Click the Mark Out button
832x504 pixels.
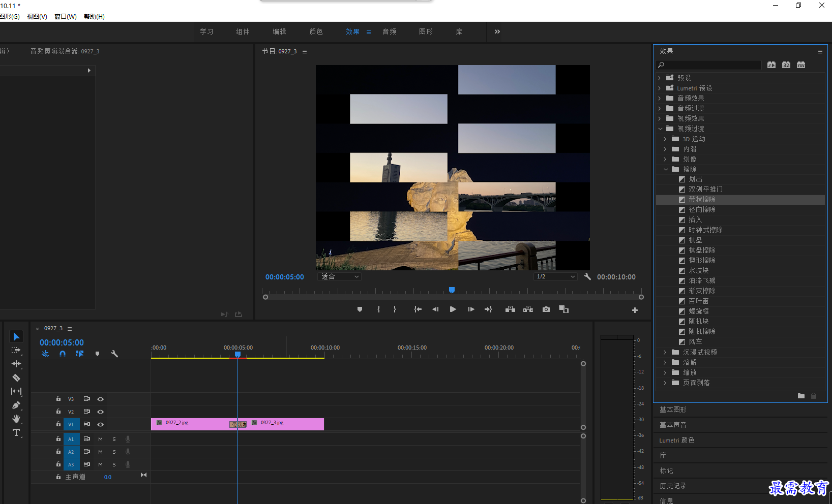pos(395,309)
